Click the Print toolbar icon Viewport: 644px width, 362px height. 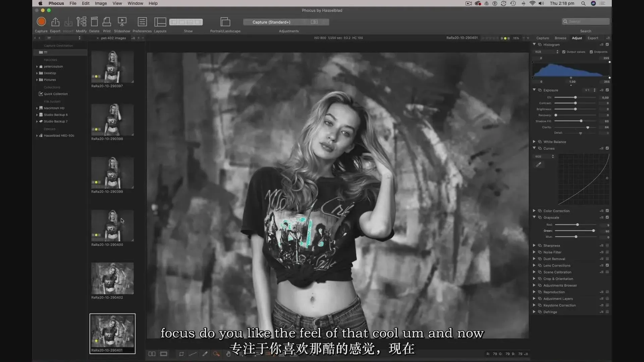[107, 22]
